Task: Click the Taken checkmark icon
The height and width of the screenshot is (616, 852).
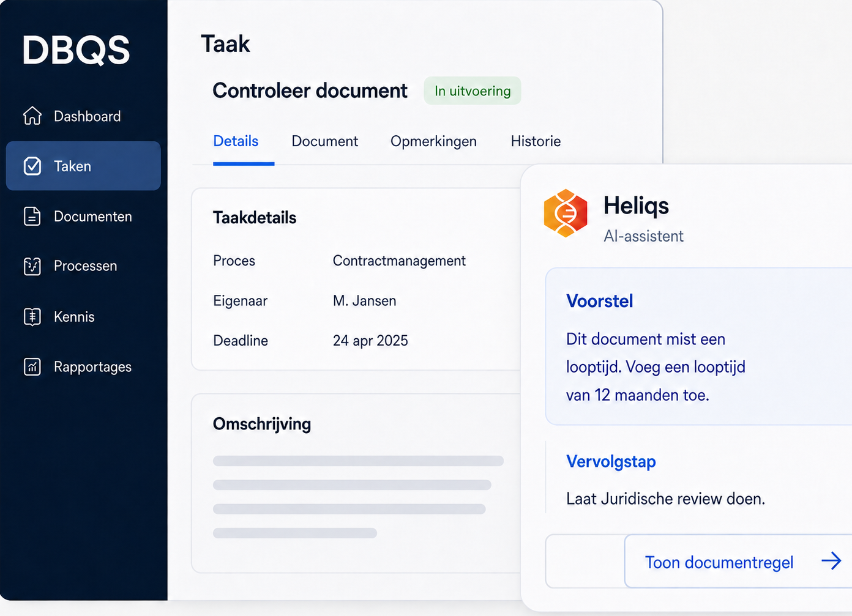Action: point(32,166)
